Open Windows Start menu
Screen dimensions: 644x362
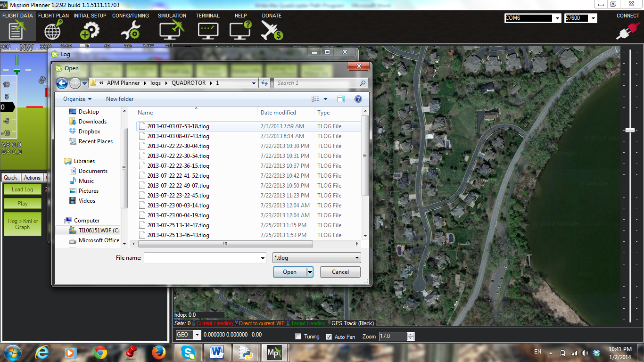(13, 352)
